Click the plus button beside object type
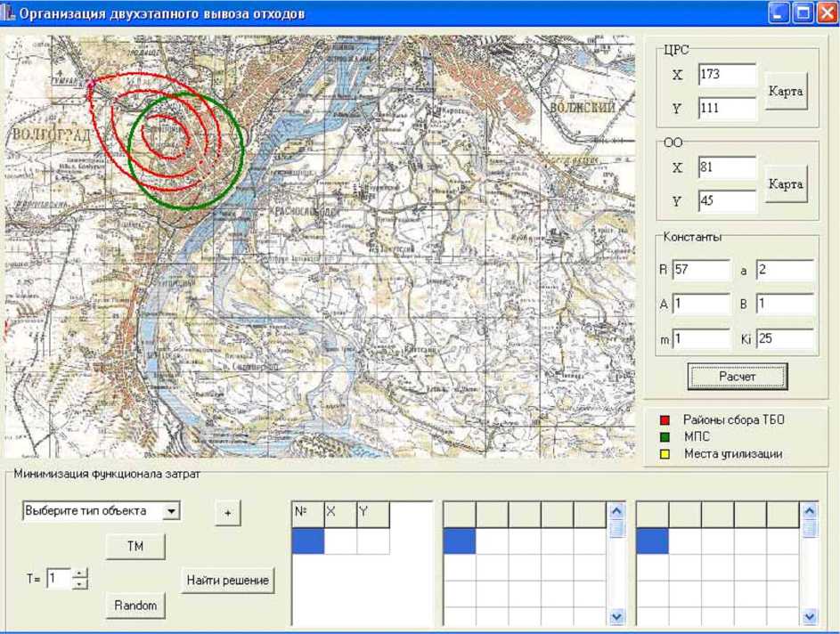840x634 pixels. click(228, 513)
